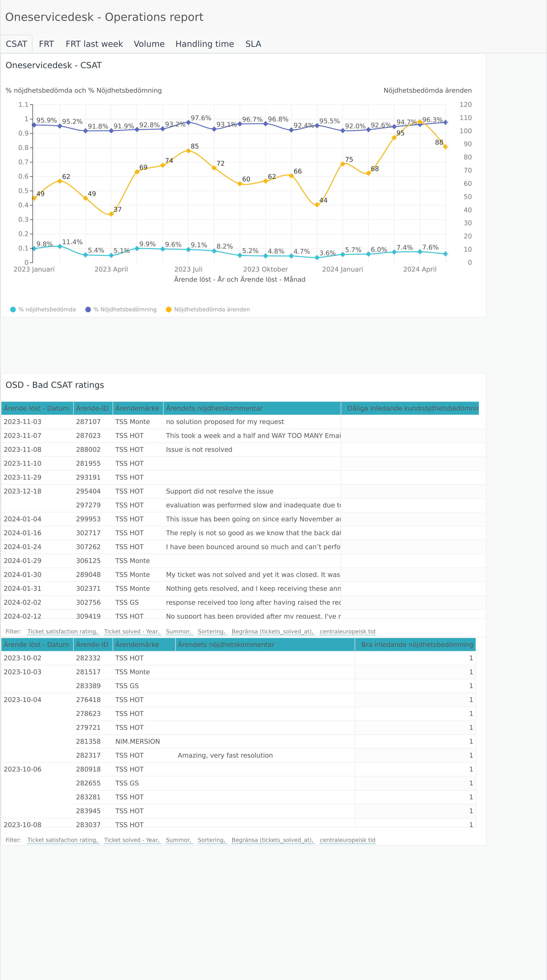Select ticket ID 307262 cell
The height and width of the screenshot is (980, 547).
(x=93, y=547)
